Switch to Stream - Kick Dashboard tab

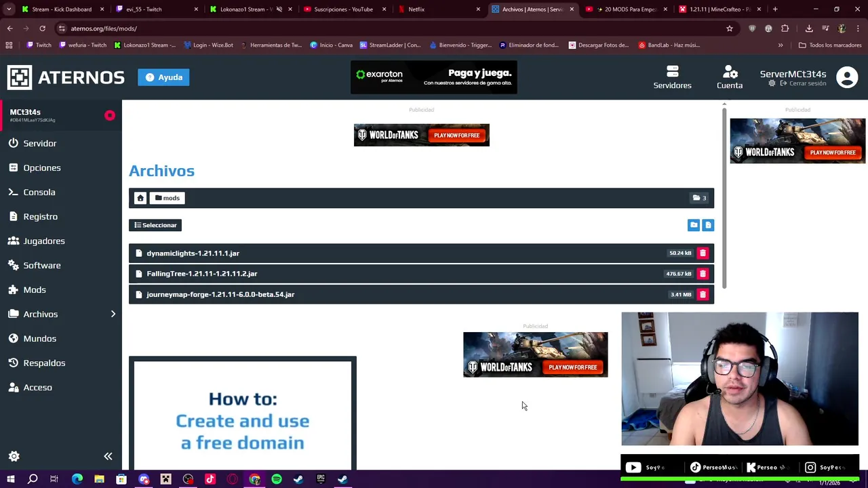(x=62, y=9)
